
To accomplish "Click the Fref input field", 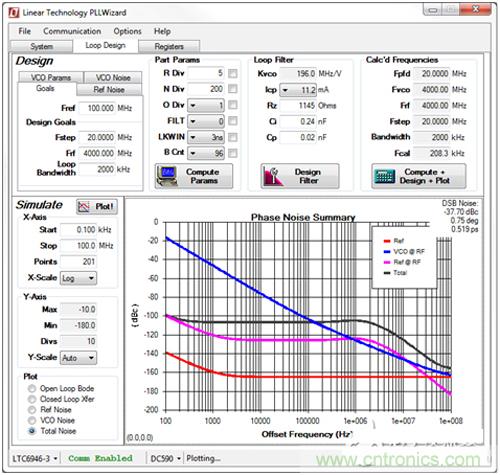I will pyautogui.click(x=97, y=108).
